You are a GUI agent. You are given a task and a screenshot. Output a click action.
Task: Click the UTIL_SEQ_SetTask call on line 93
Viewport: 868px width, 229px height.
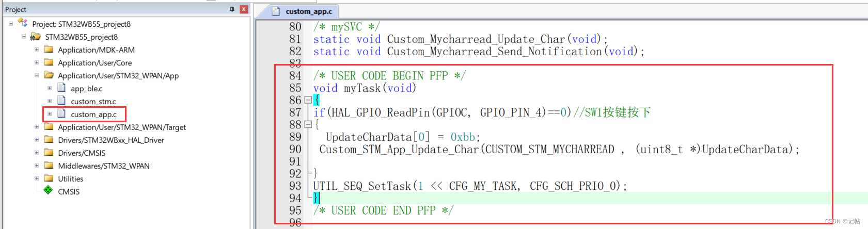click(470, 186)
